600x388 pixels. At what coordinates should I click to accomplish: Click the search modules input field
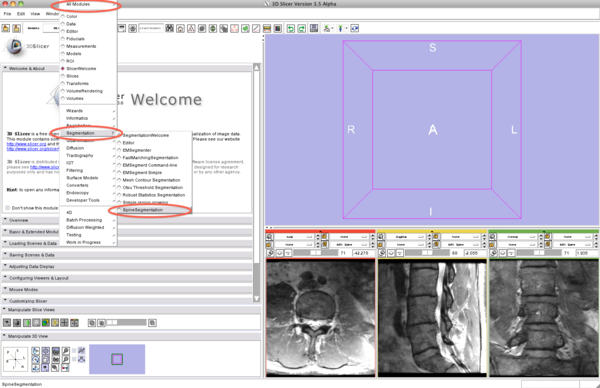150,28
